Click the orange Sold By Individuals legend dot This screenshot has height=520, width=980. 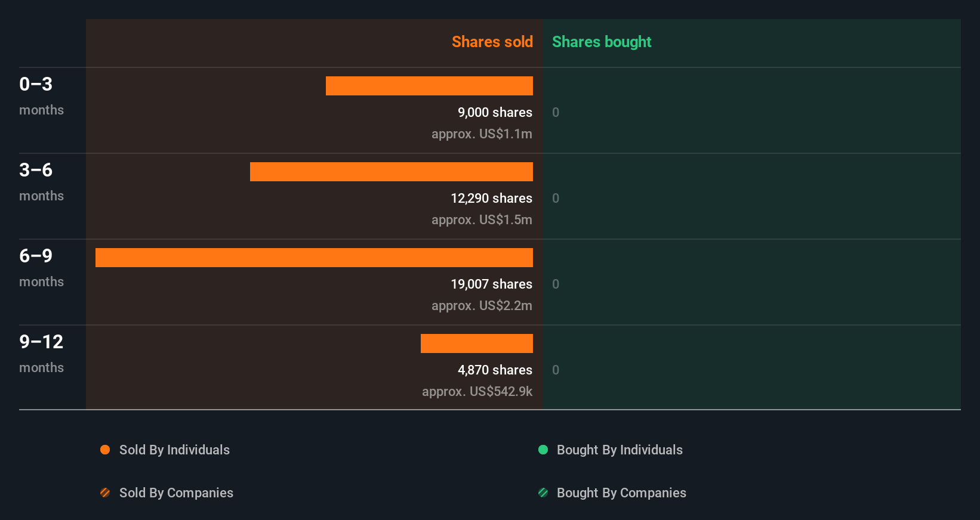105,450
